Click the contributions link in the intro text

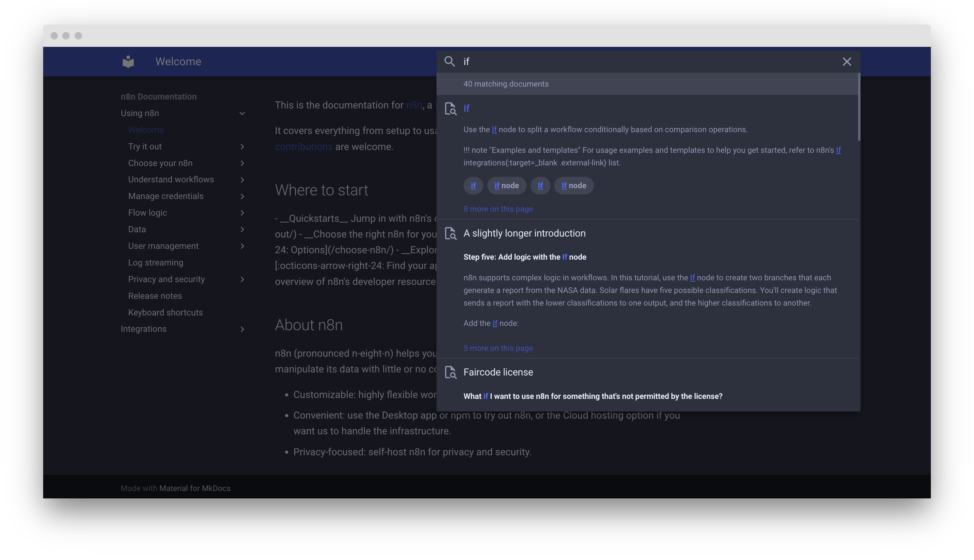tap(304, 147)
